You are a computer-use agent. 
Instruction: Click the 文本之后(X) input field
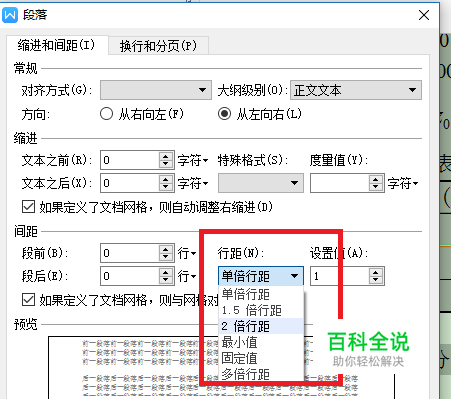(130, 183)
